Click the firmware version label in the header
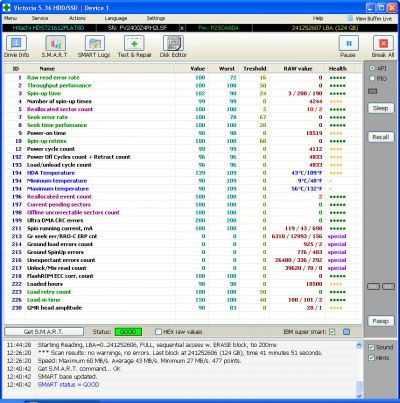This screenshot has width=400, height=403. pos(218,28)
